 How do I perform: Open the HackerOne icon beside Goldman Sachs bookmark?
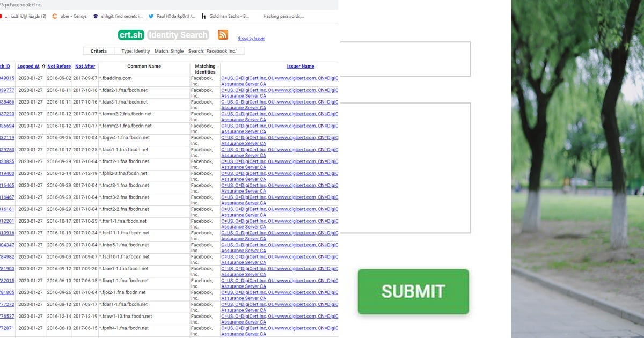pos(204,16)
